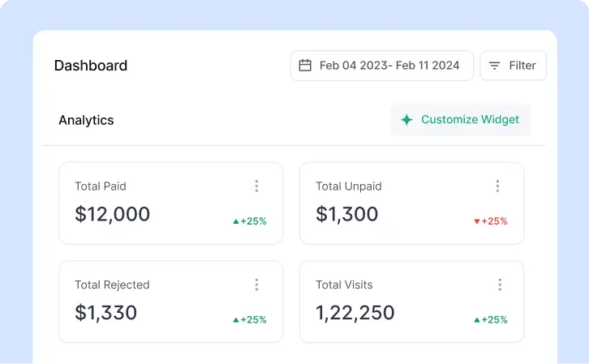Screen dimensions: 589x364
Task: Click the green +25% trend on Total Paid
Action: 250,221
